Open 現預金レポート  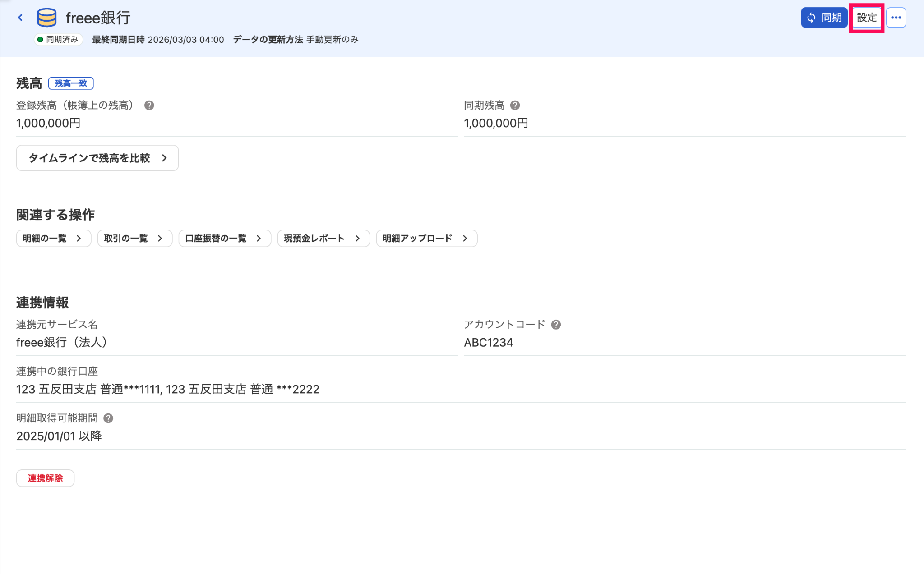click(323, 238)
